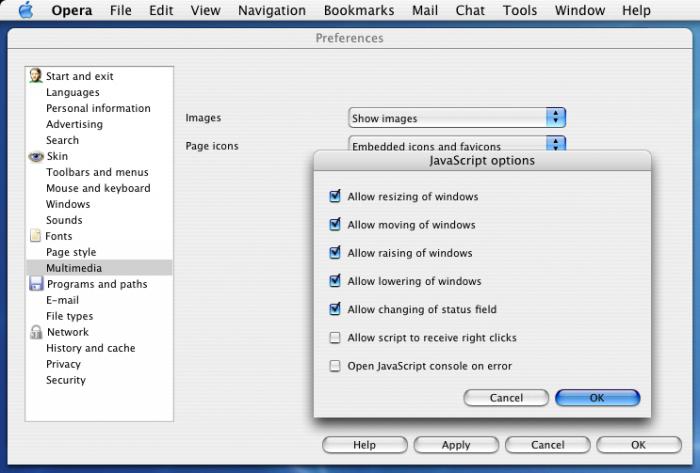Uncheck Allow lowering of windows
Screen dimensions: 700x473
(x=335, y=281)
